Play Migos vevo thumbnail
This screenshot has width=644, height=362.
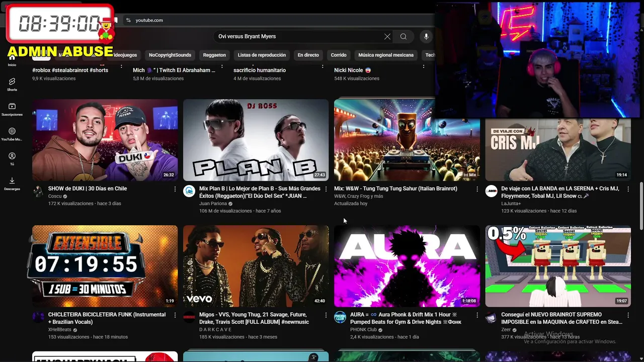256,266
